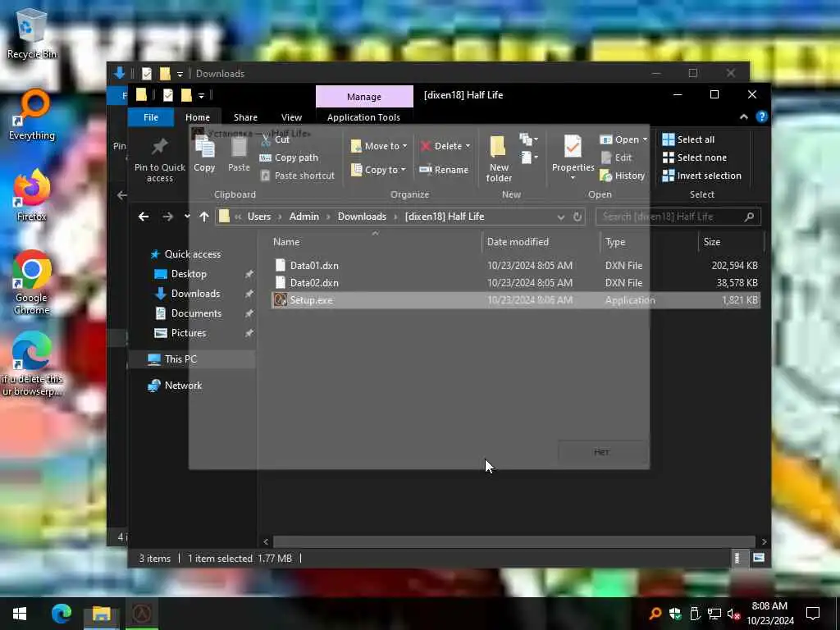Image resolution: width=840 pixels, height=630 pixels.
Task: Sort files by Name column
Action: coord(375,242)
